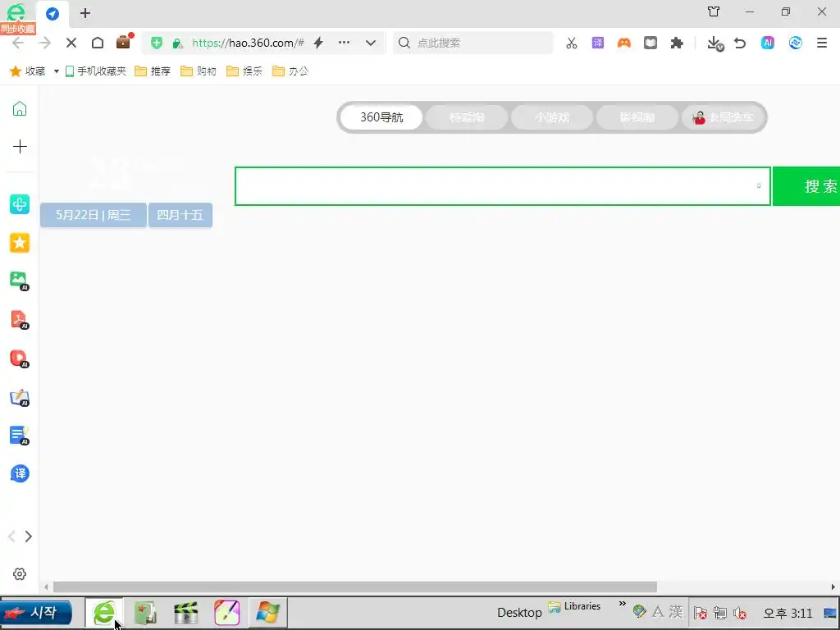Expand the 收藏 dropdown arrow
The height and width of the screenshot is (630, 840).
(x=57, y=71)
